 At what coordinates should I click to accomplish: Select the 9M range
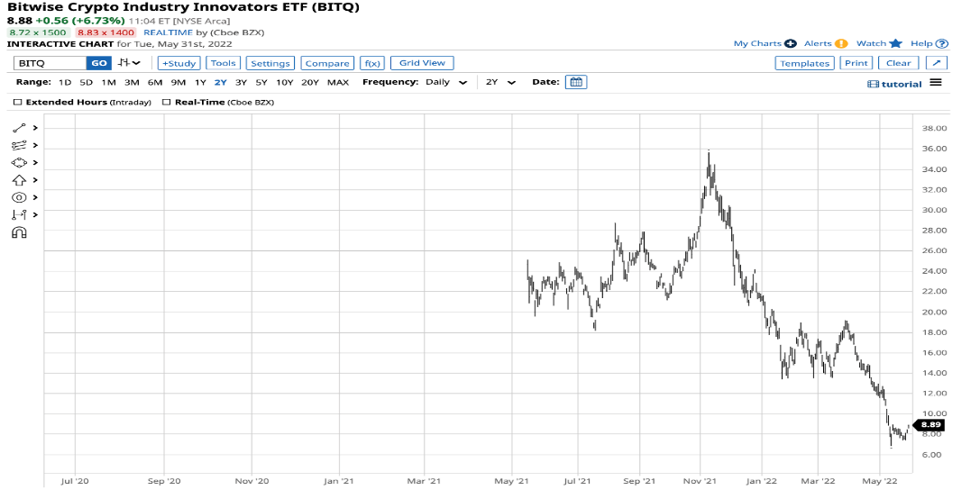pos(179,83)
